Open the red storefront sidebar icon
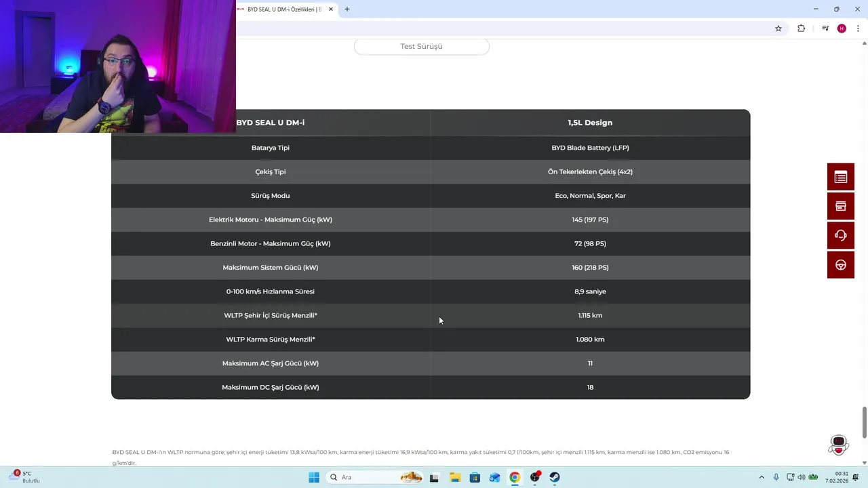This screenshot has height=488, width=868. point(841,206)
